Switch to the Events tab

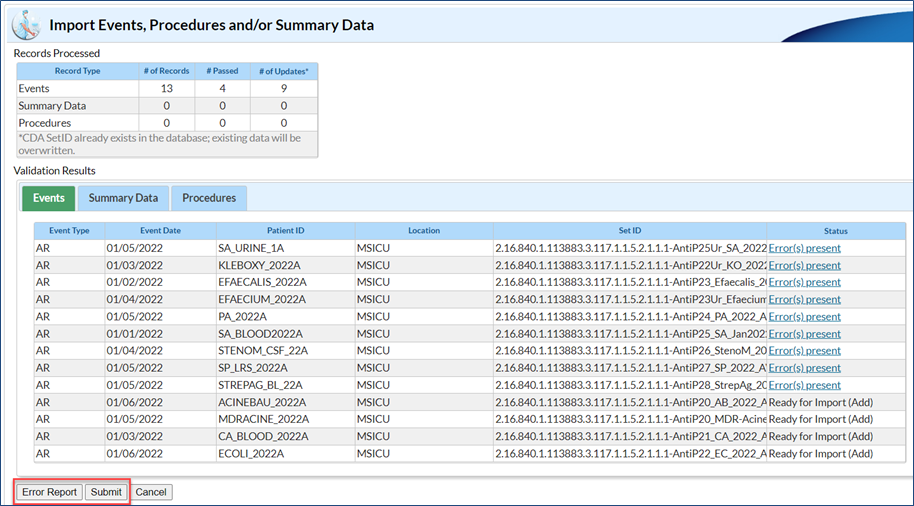click(48, 198)
